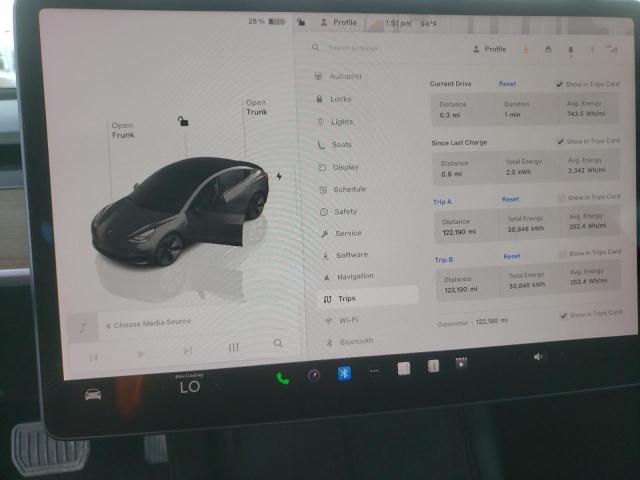This screenshot has height=480, width=640.
Task: Tap the Trip B label
Action: coord(444,260)
